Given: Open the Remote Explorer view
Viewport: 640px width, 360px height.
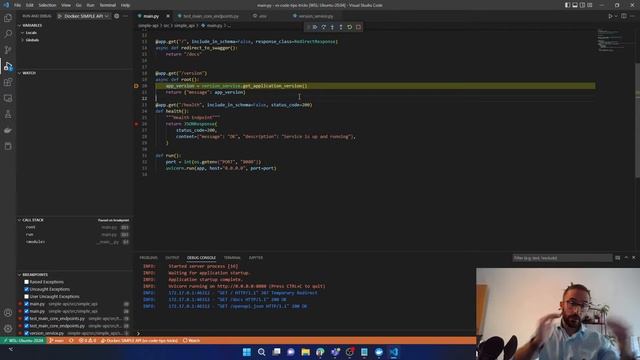Looking at the screenshot, I should point(8,98).
